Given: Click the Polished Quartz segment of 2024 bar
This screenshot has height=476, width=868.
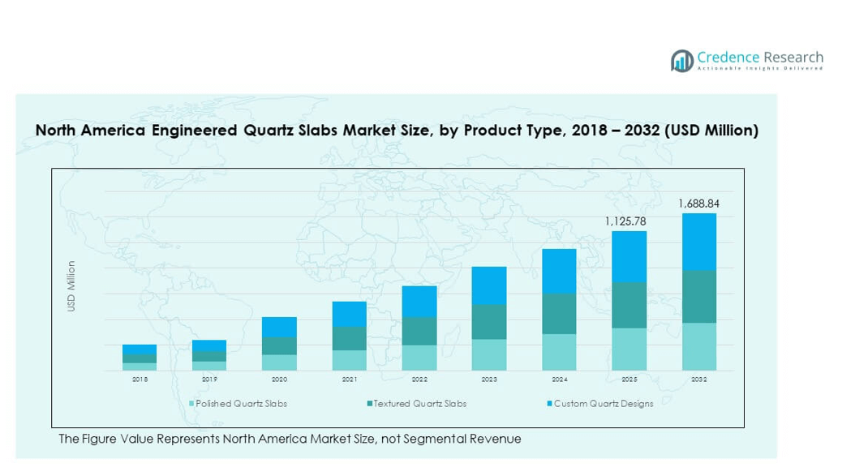Looking at the screenshot, I should point(559,352).
